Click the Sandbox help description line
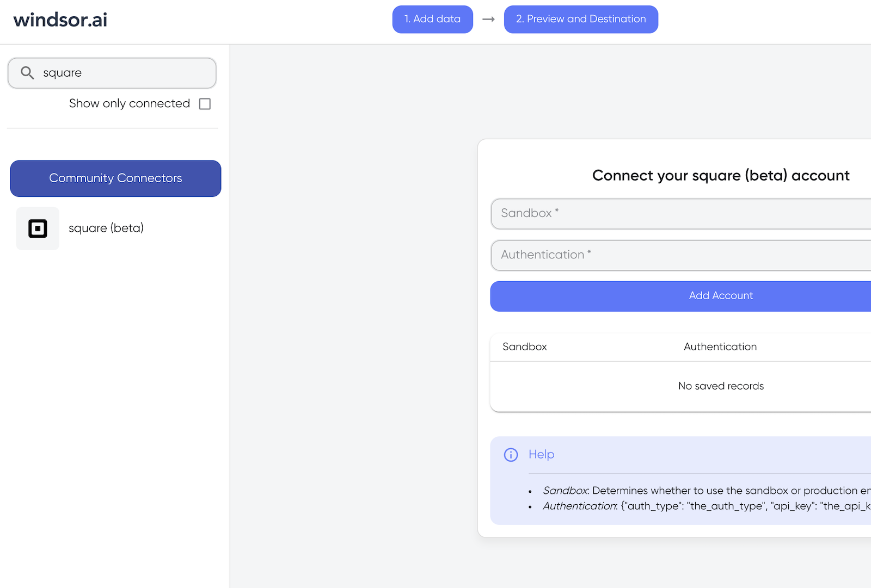Image resolution: width=871 pixels, height=588 pixels. coord(707,491)
